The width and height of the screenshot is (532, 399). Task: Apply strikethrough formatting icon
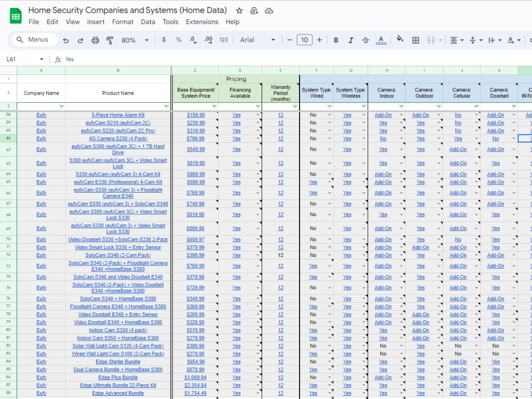pos(365,40)
